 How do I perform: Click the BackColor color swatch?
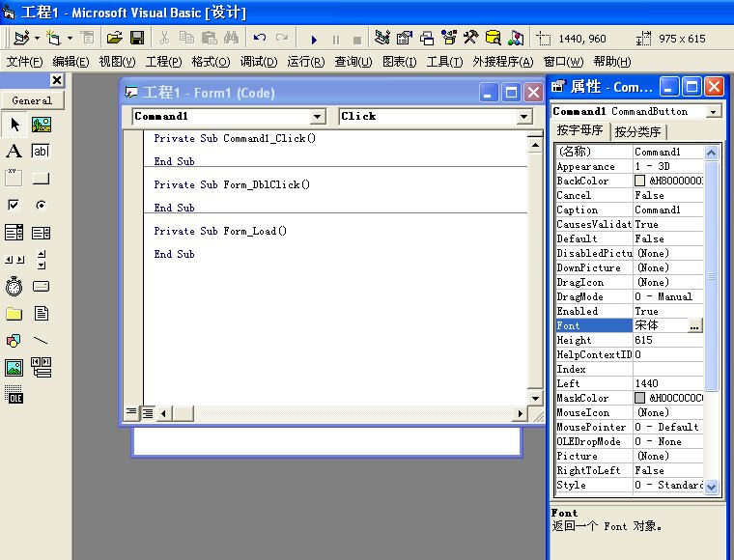[x=639, y=181]
